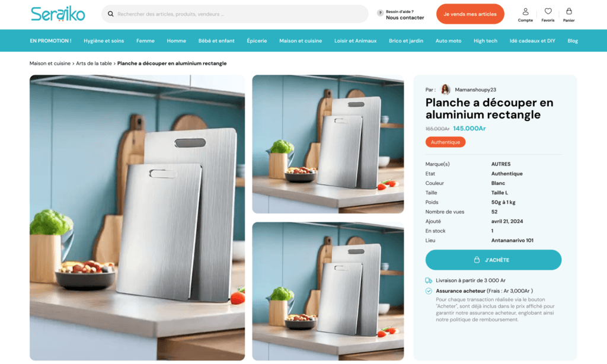This screenshot has height=364, width=607.
Task: Click the delivery truck icon
Action: click(429, 280)
